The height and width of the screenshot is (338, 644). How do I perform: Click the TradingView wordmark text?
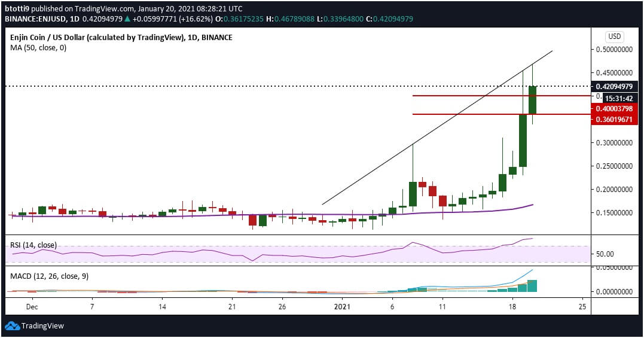(x=42, y=326)
